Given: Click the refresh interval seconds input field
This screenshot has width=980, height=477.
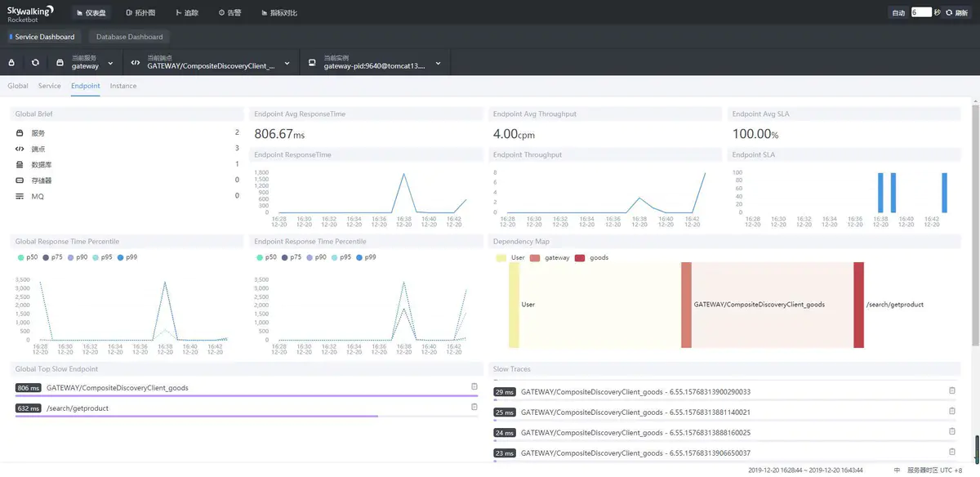Looking at the screenshot, I should coord(920,13).
